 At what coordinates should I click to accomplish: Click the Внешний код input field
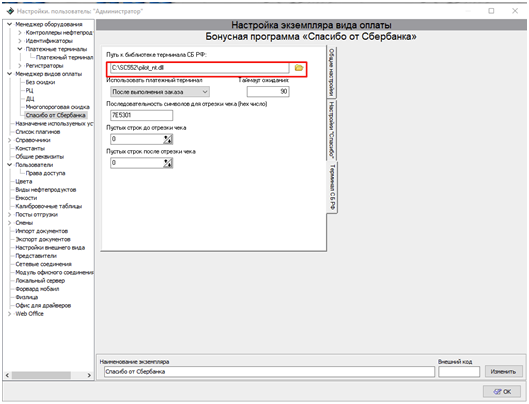click(459, 372)
